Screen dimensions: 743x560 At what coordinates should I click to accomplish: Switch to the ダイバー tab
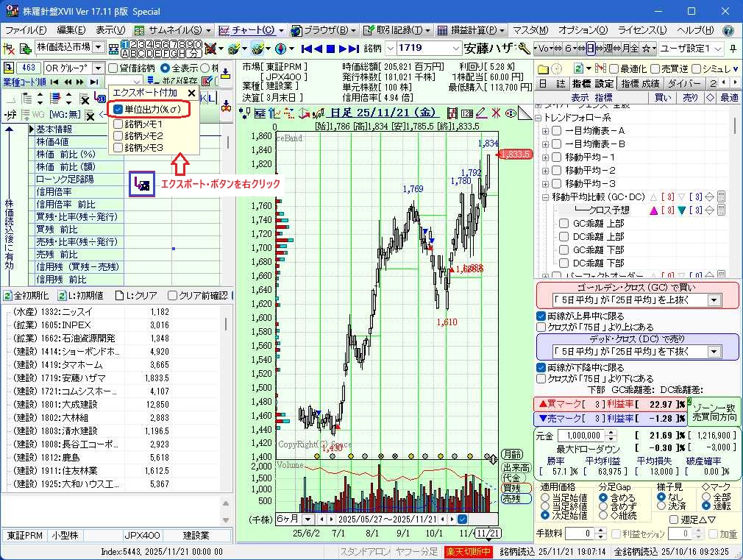click(x=684, y=83)
